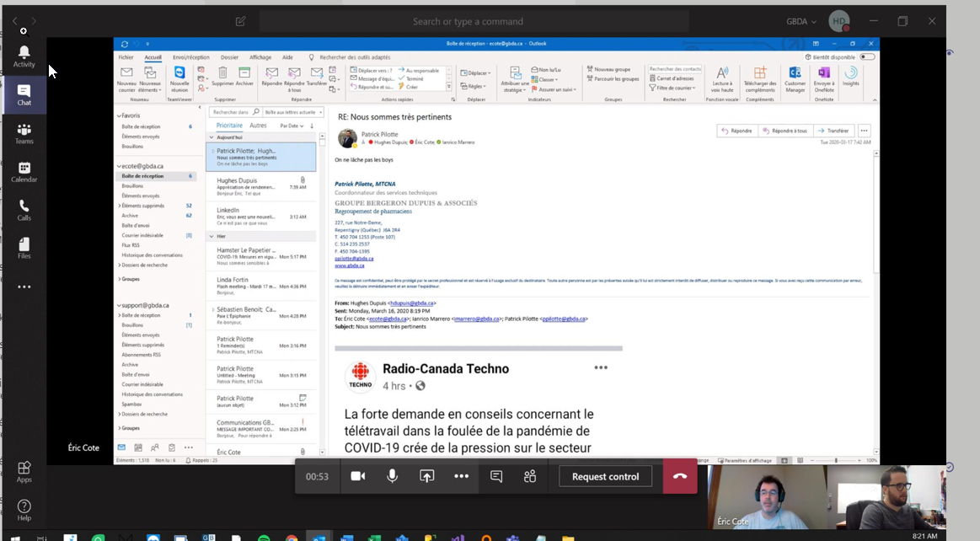Click Répondre in the Outlook ribbon
The height and width of the screenshot is (541, 980).
coord(272,77)
